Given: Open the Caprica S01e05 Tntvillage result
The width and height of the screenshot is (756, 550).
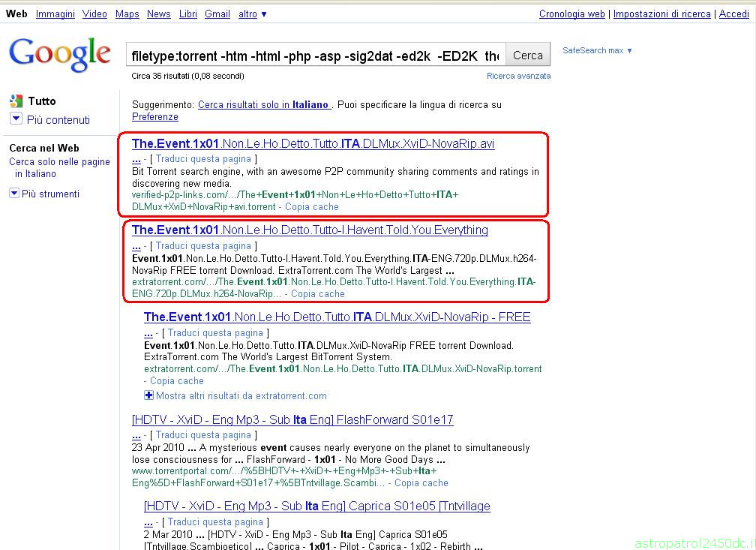Looking at the screenshot, I should point(316,506).
